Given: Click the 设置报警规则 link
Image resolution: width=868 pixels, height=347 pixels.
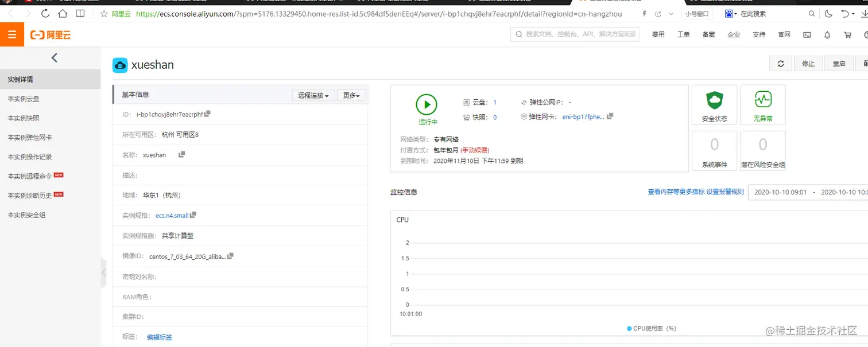Looking at the screenshot, I should click(x=725, y=192).
